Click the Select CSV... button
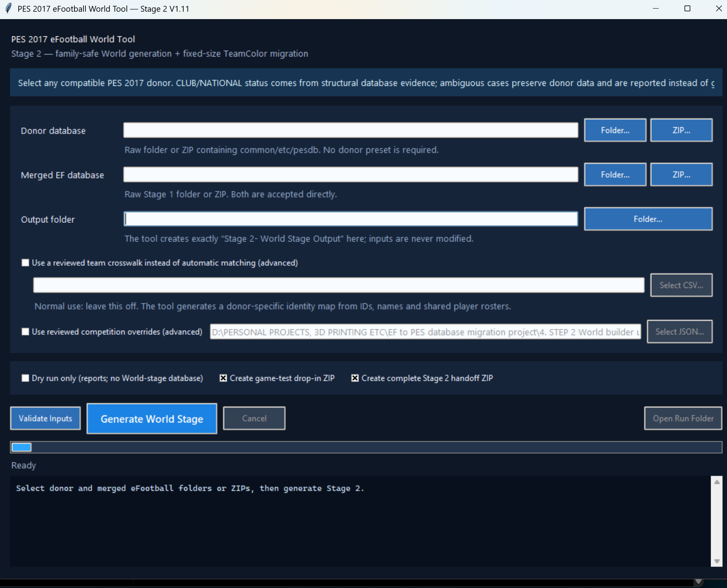The width and height of the screenshot is (727, 588). (x=681, y=285)
